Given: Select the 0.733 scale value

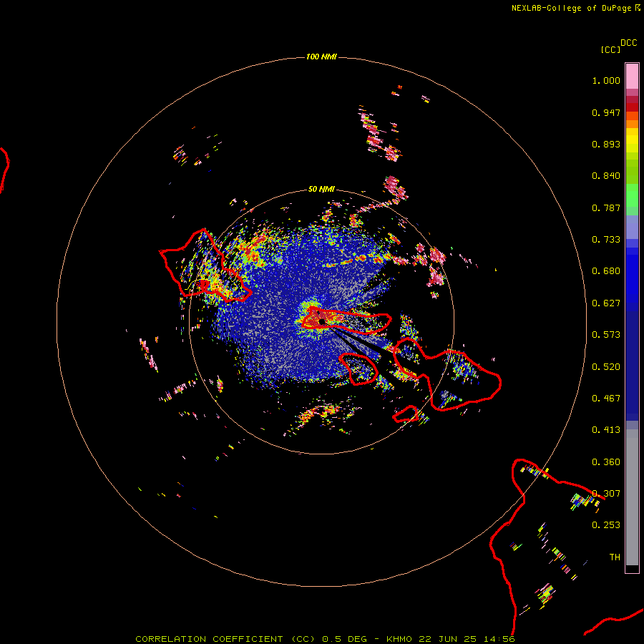Looking at the screenshot, I should pos(606,240).
